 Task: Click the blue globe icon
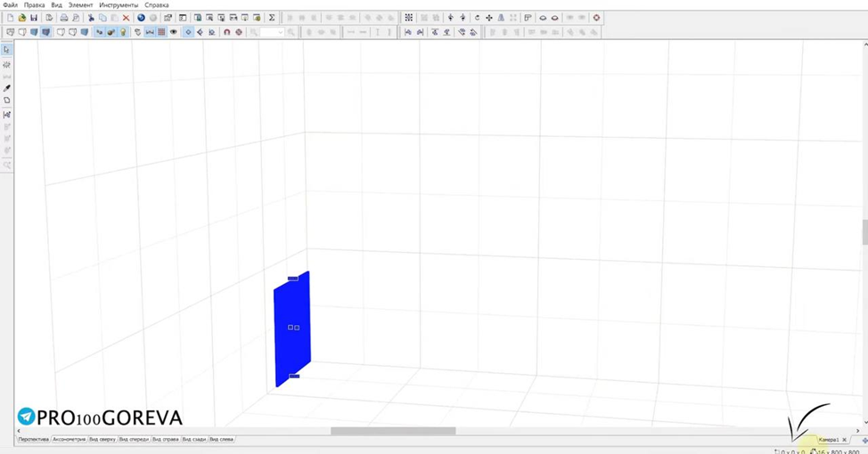(141, 18)
